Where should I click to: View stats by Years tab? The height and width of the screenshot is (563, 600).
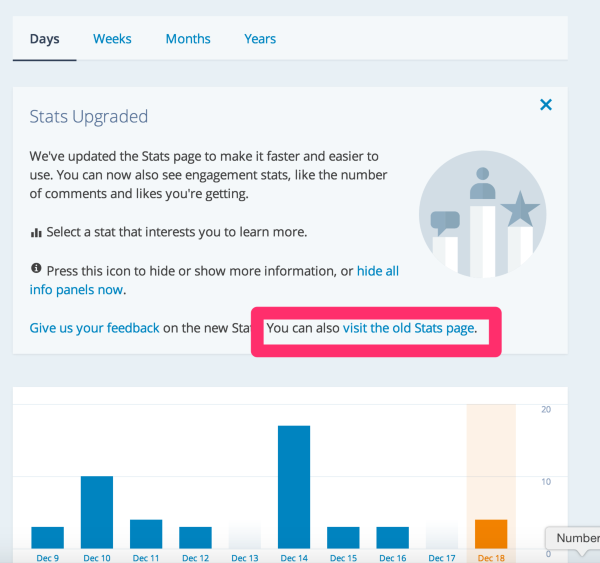[x=260, y=39]
